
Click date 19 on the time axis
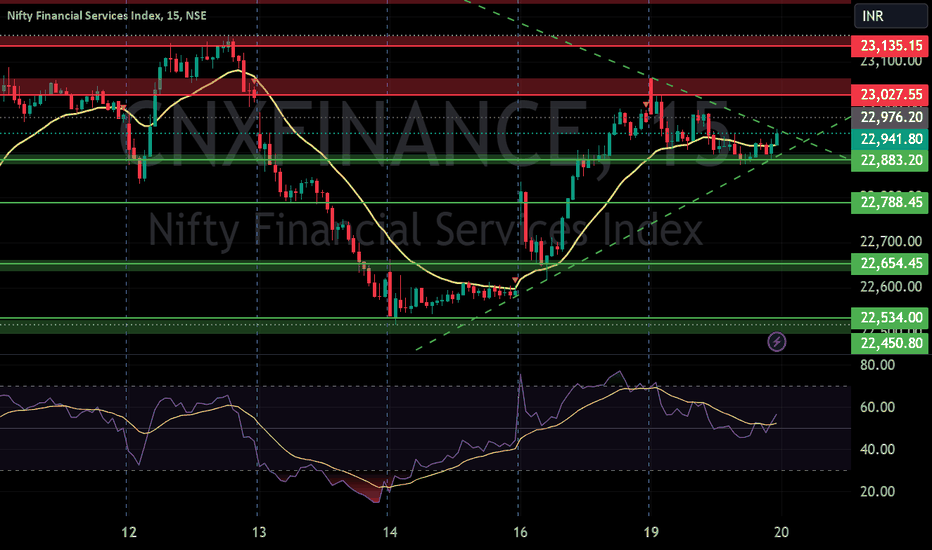click(651, 532)
